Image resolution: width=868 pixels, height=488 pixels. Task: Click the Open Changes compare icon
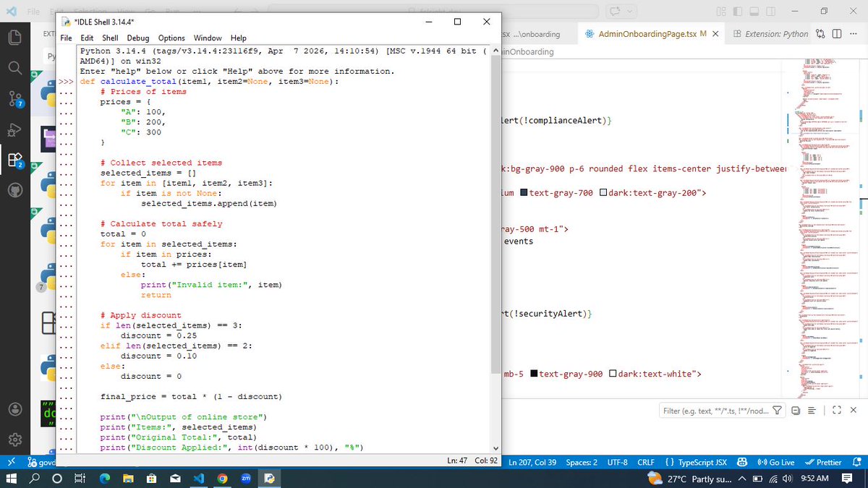tap(821, 34)
